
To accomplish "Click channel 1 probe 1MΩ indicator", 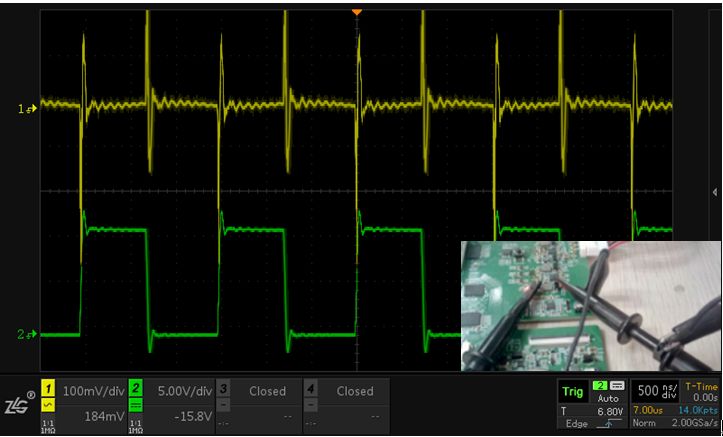I will click(x=46, y=424).
